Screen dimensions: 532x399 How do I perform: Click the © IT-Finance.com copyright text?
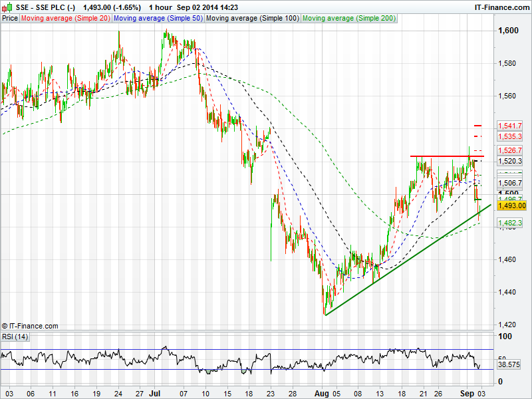pyautogui.click(x=30, y=326)
